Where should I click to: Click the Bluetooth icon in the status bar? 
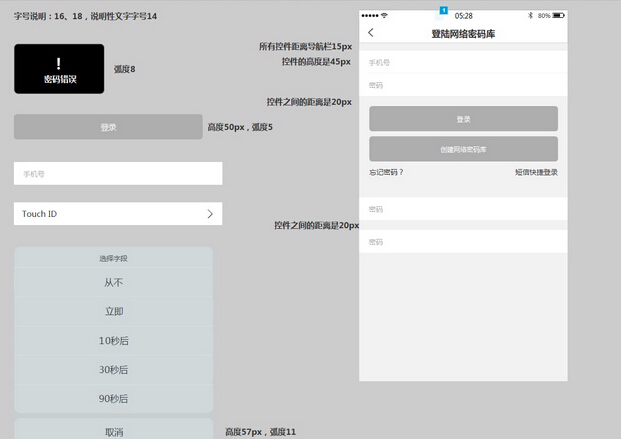[x=529, y=16]
